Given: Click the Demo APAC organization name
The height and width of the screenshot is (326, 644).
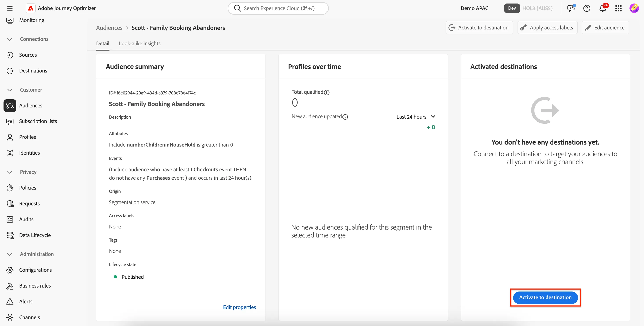Looking at the screenshot, I should (474, 8).
